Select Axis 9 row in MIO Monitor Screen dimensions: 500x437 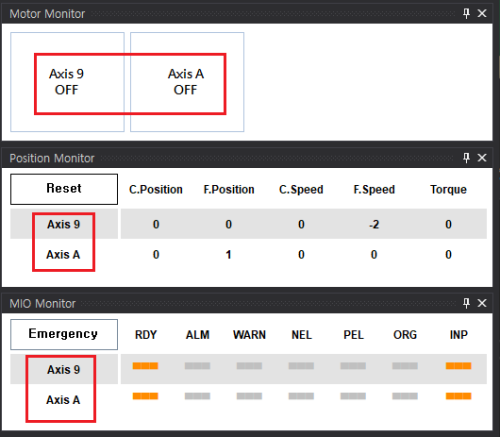(x=248, y=369)
